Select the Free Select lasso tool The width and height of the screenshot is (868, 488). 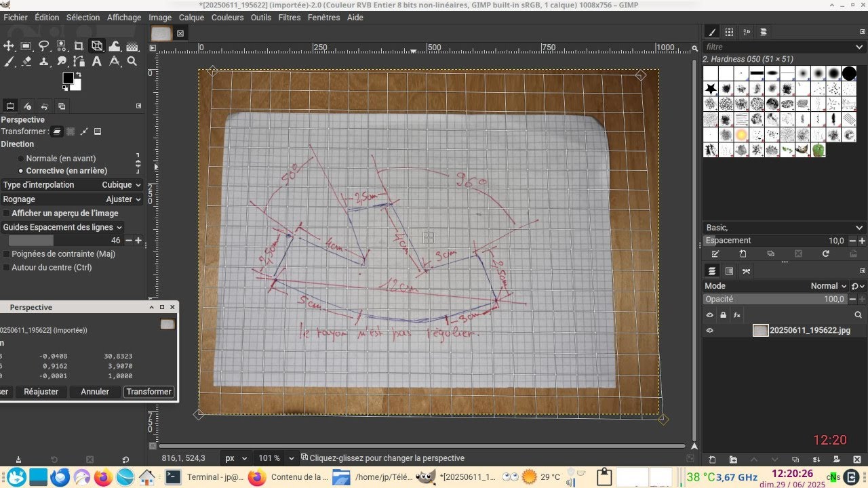pyautogui.click(x=44, y=46)
